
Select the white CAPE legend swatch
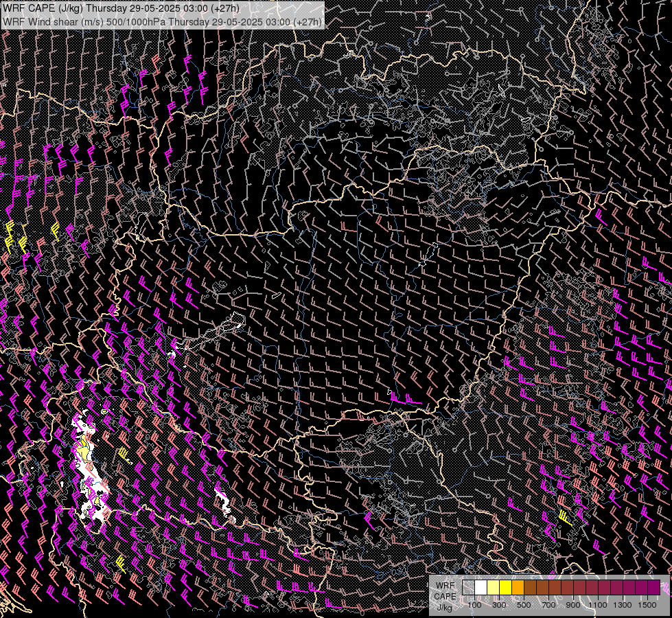click(x=481, y=587)
